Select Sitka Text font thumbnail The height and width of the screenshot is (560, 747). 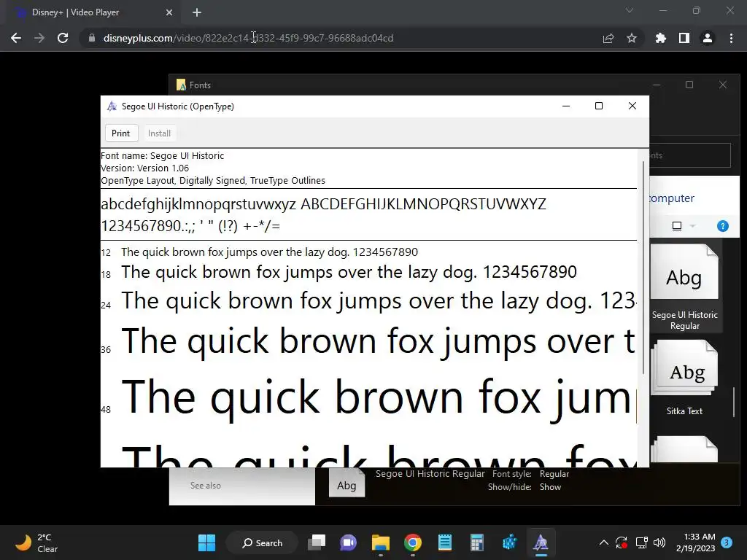(684, 378)
